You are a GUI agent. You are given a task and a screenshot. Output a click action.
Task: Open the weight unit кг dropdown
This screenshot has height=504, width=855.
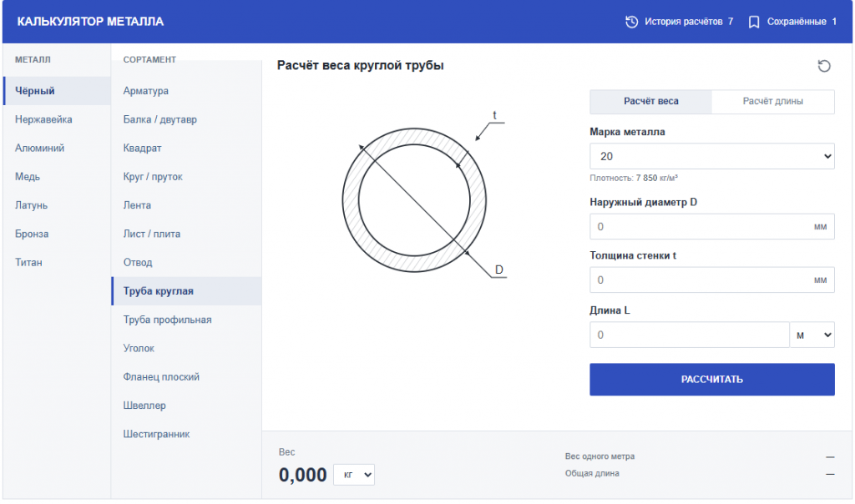354,475
